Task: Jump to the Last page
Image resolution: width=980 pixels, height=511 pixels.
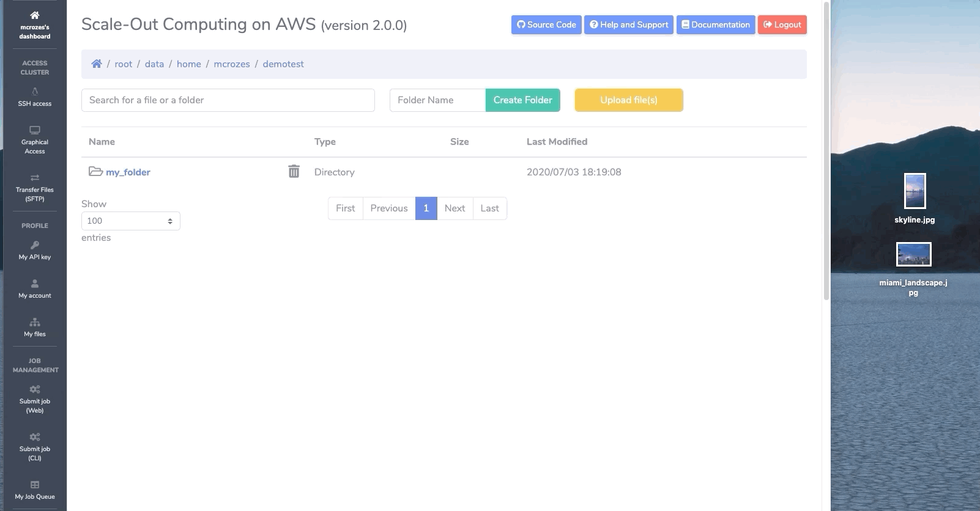Action: click(489, 208)
